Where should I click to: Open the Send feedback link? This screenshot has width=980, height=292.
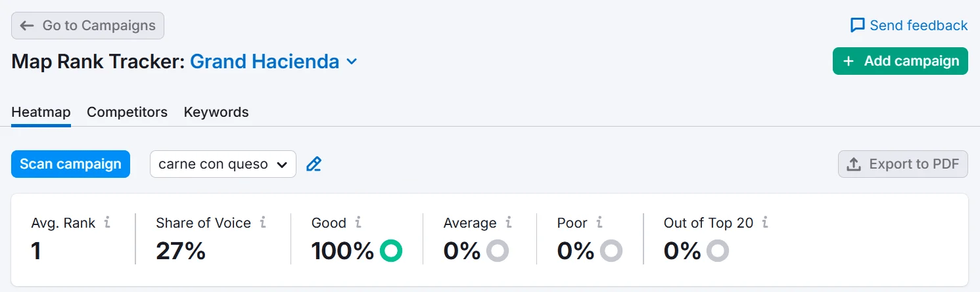click(908, 26)
